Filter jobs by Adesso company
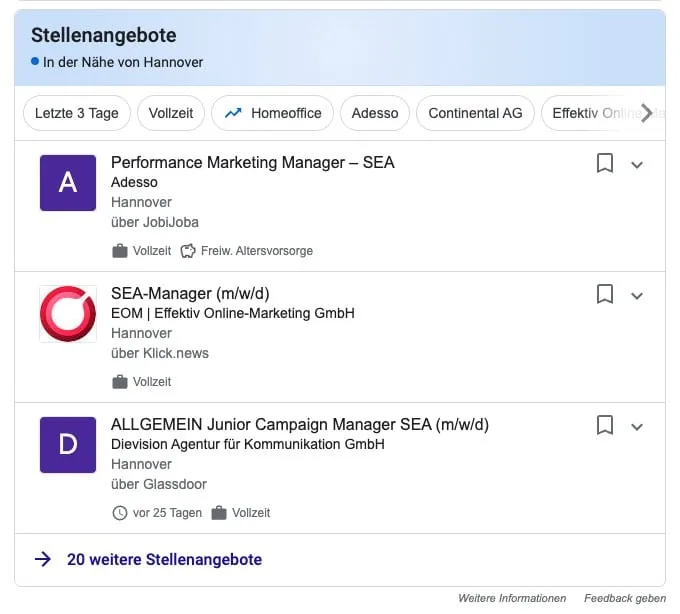Screen dimensions: 680x614 click(x=375, y=113)
